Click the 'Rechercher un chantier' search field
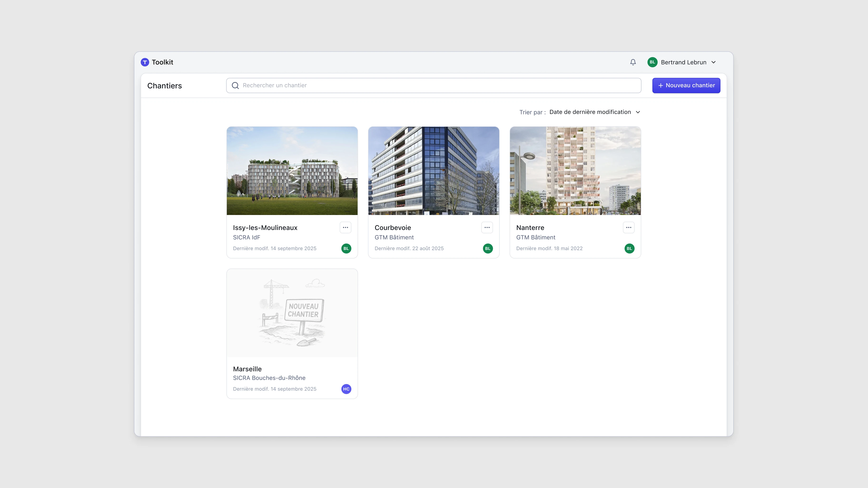 pyautogui.click(x=371, y=85)
